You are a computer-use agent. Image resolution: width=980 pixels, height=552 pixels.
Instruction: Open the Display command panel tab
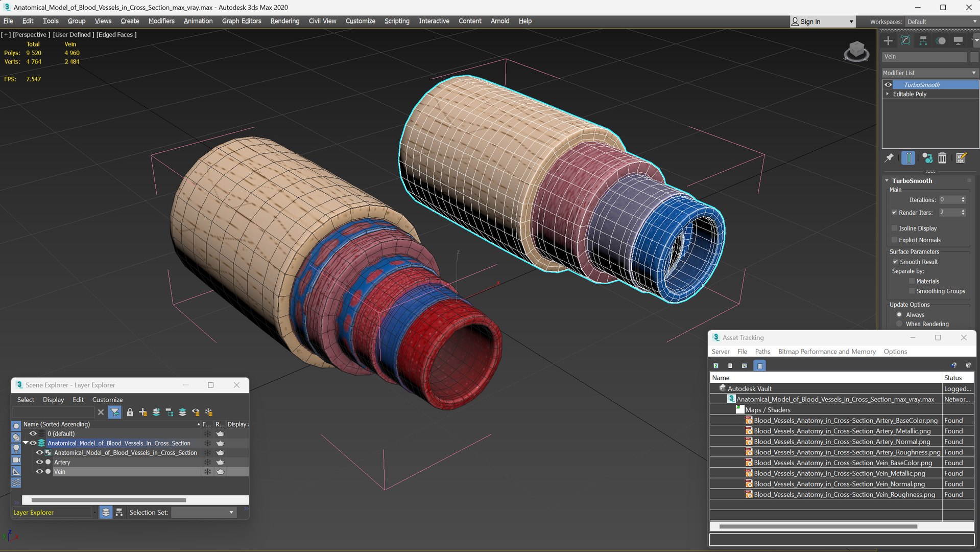[958, 41]
